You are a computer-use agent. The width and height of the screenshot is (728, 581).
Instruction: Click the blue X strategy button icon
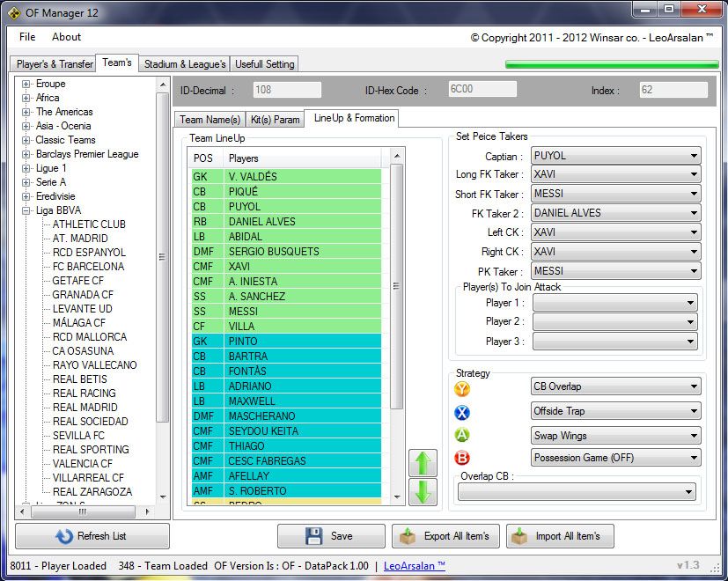(462, 412)
